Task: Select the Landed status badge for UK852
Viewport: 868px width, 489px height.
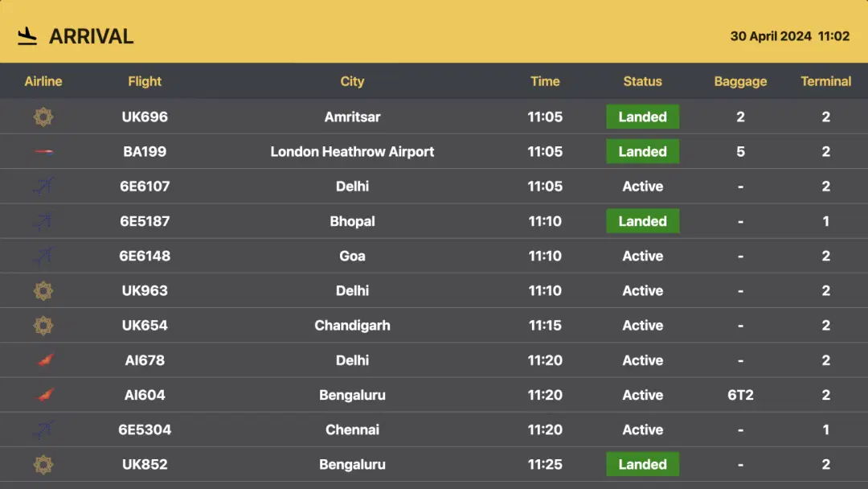Action: coord(642,464)
